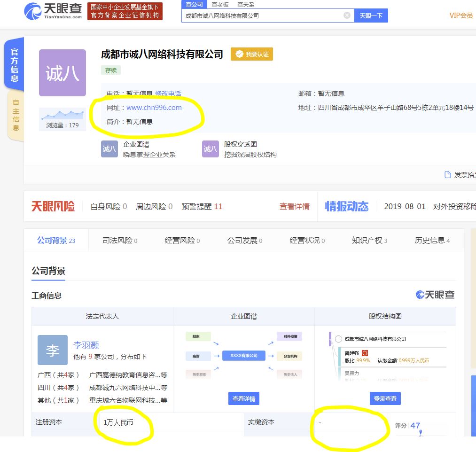
Task: Click 预警提醒 11 item
Action: pyautogui.click(x=202, y=206)
